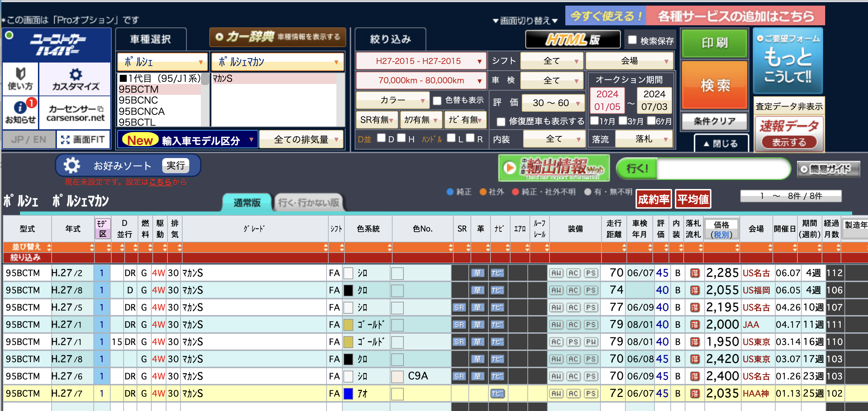The width and height of the screenshot is (868, 411).
Task: Click the 実行 sort execute button
Action: click(x=176, y=165)
